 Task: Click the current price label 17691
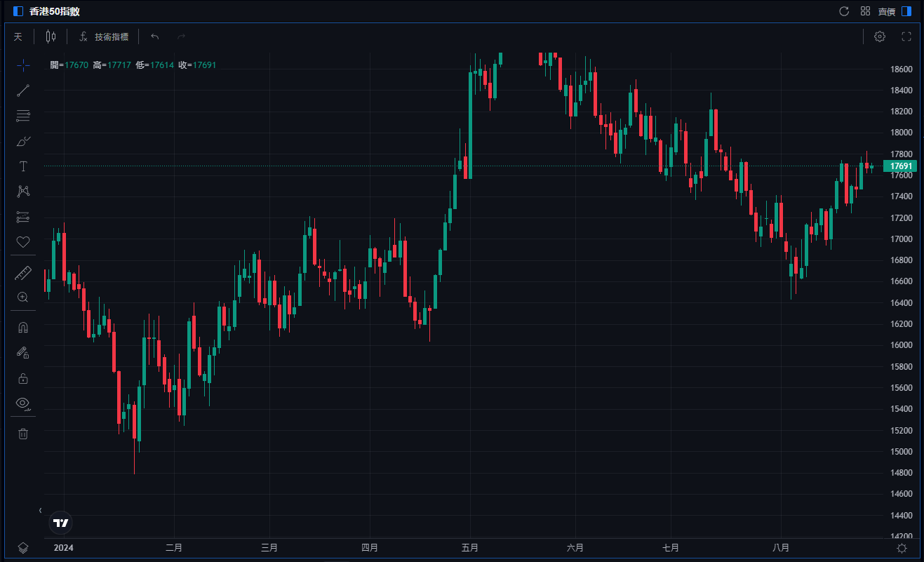click(x=900, y=166)
